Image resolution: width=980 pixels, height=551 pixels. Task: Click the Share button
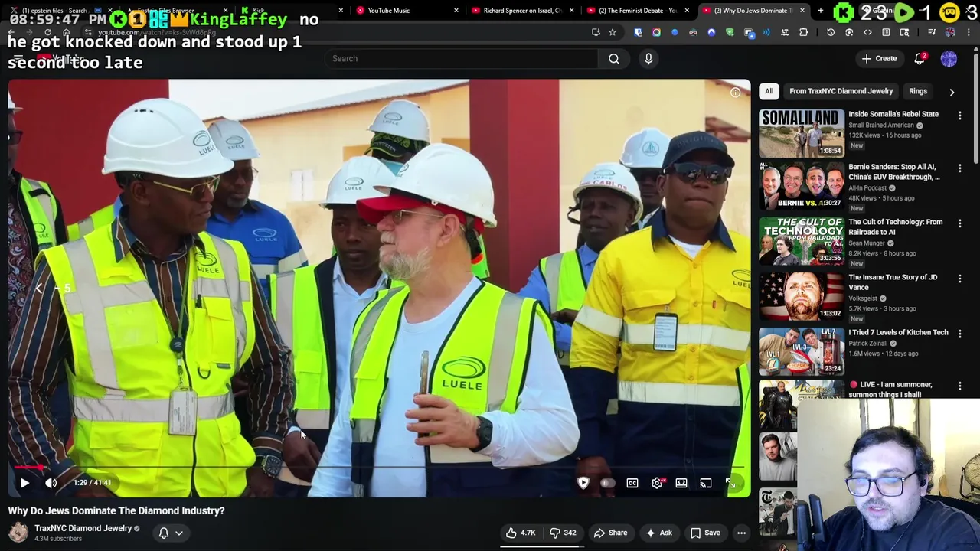click(611, 533)
